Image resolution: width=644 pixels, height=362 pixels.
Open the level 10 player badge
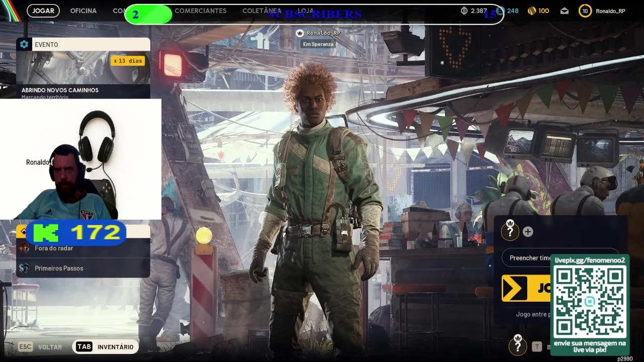[x=585, y=11]
